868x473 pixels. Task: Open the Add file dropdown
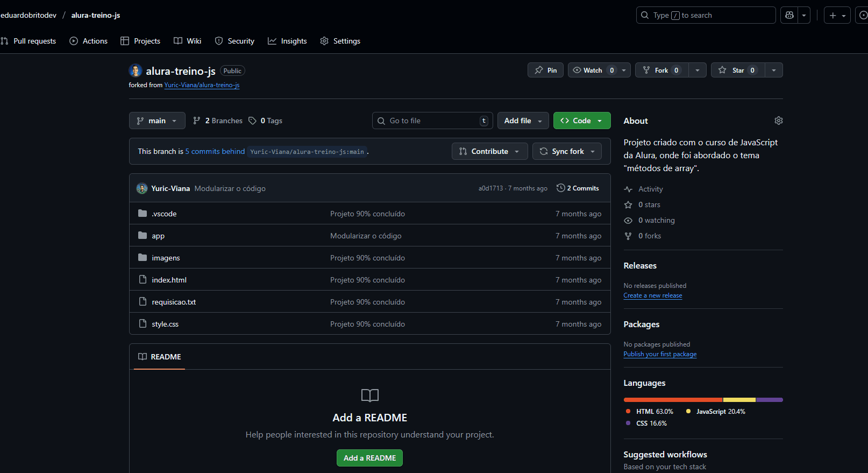523,121
